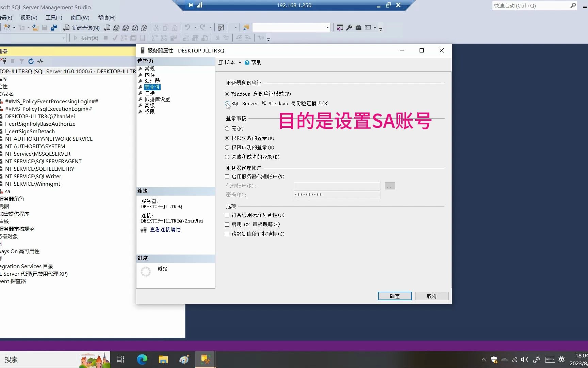
Task: Check 跨数据库所有权链接 option
Action: 227,234
